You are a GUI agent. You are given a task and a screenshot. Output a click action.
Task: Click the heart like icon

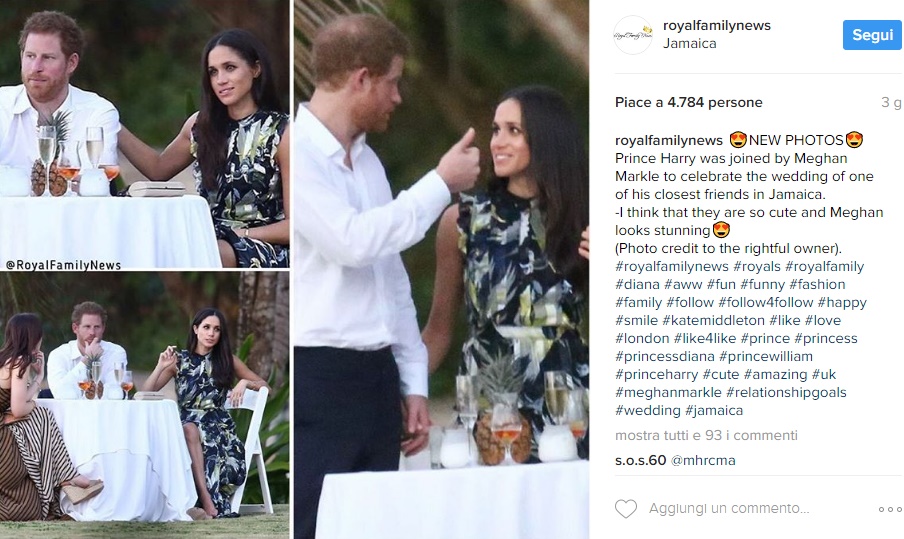click(x=626, y=509)
